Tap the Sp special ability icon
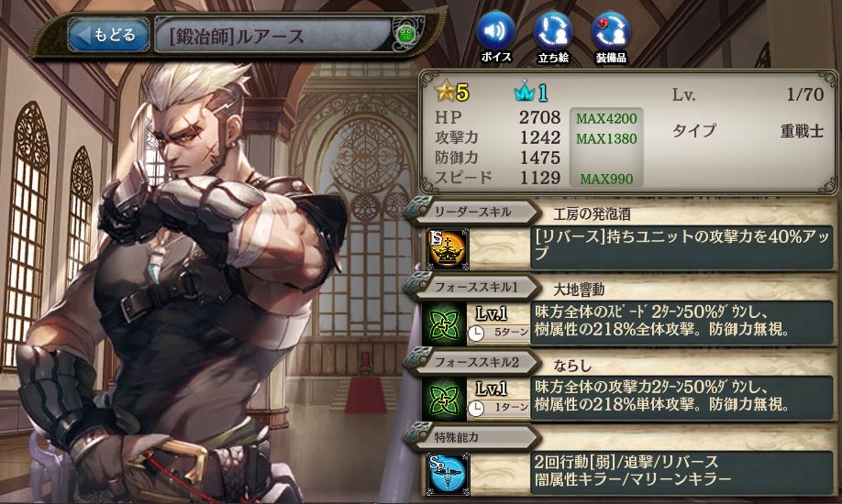The height and width of the screenshot is (504, 842). (449, 474)
